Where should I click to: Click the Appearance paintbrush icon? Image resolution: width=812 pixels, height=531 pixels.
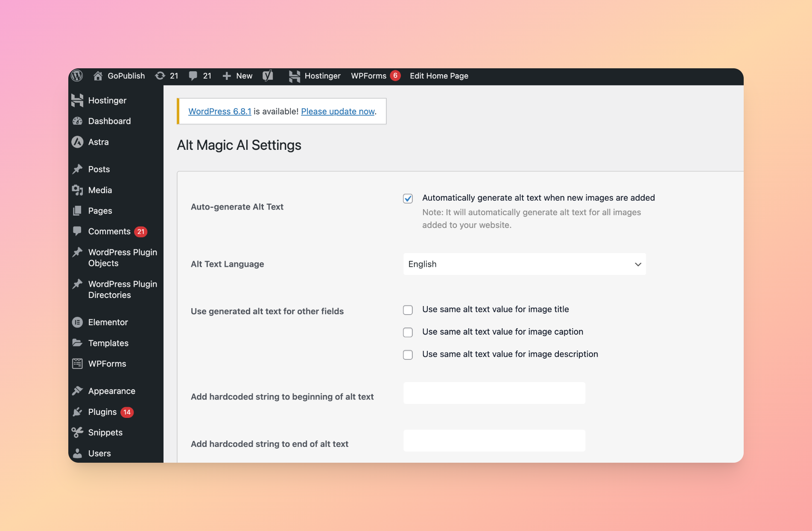pyautogui.click(x=77, y=391)
